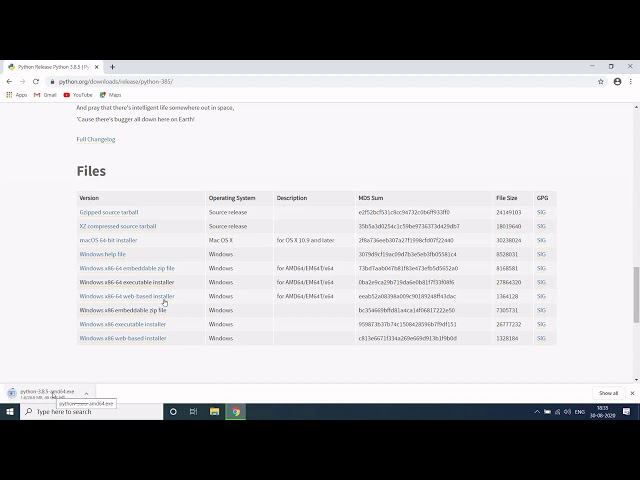Open SIG for Windows x86 executable installer
This screenshot has height=480, width=640.
[x=541, y=324]
